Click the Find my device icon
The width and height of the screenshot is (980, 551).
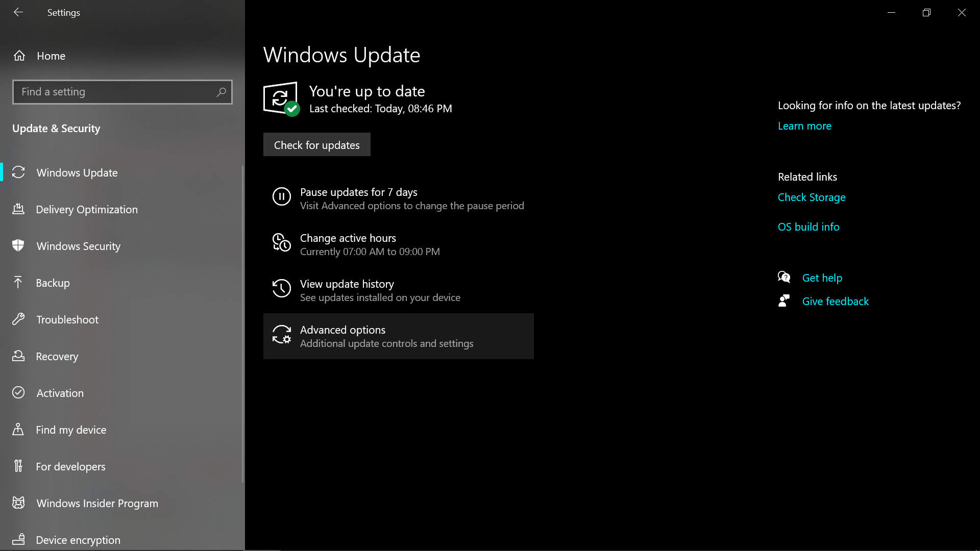(x=18, y=430)
